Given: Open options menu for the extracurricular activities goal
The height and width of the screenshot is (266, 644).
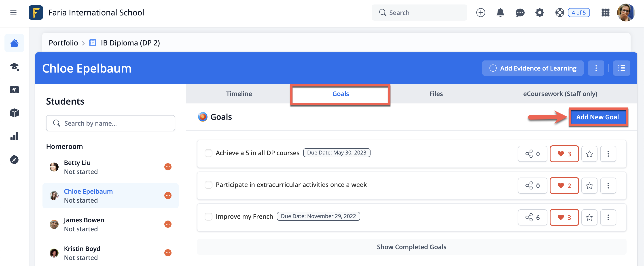Looking at the screenshot, I should tap(608, 185).
